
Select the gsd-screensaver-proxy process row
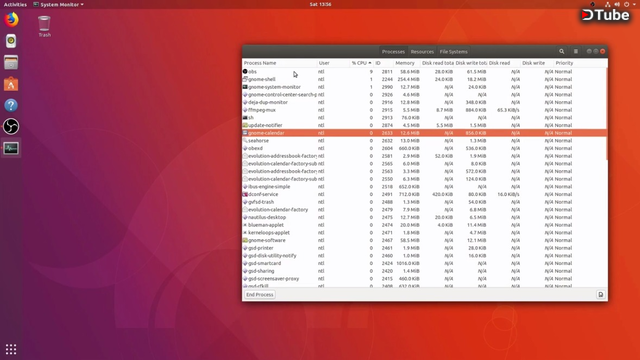tap(424, 279)
